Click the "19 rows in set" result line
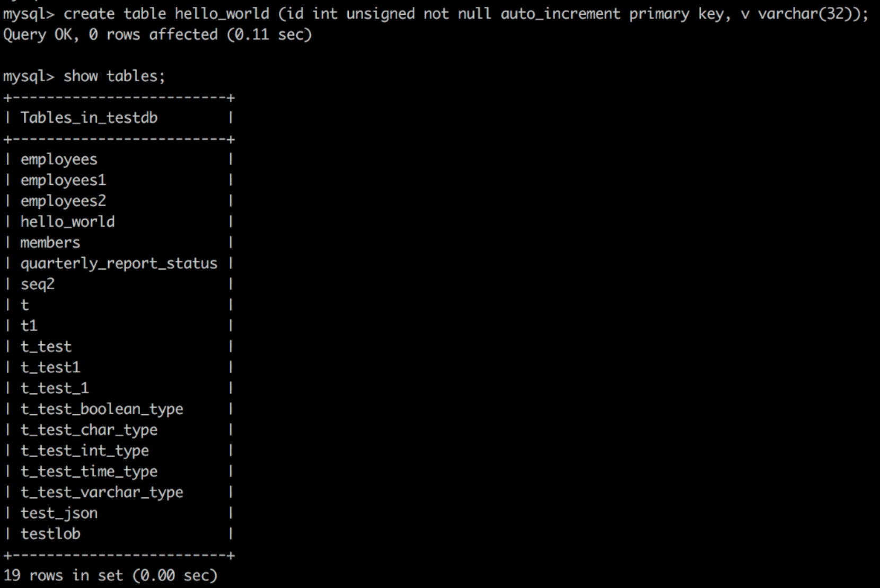Viewport: 880px width, 588px height. (x=110, y=575)
